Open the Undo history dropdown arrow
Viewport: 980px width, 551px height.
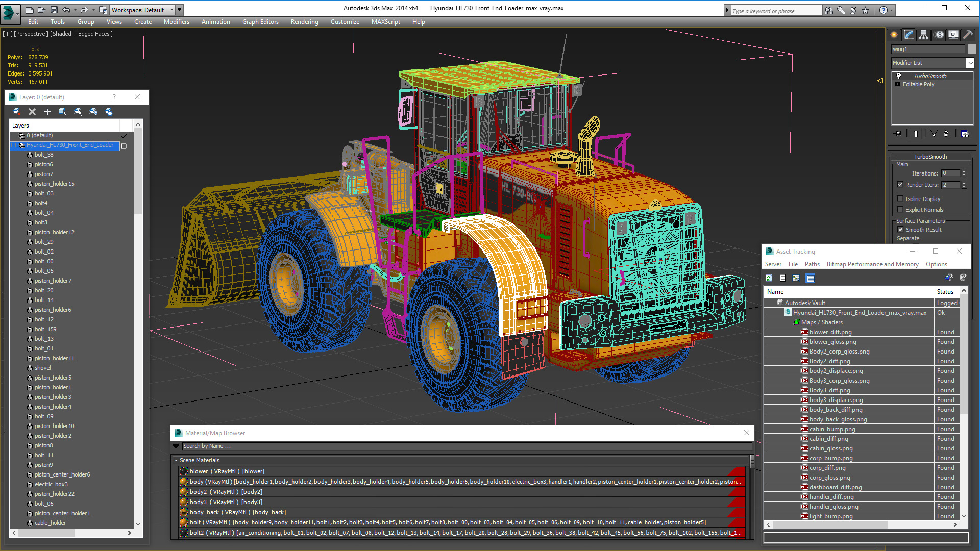point(75,10)
